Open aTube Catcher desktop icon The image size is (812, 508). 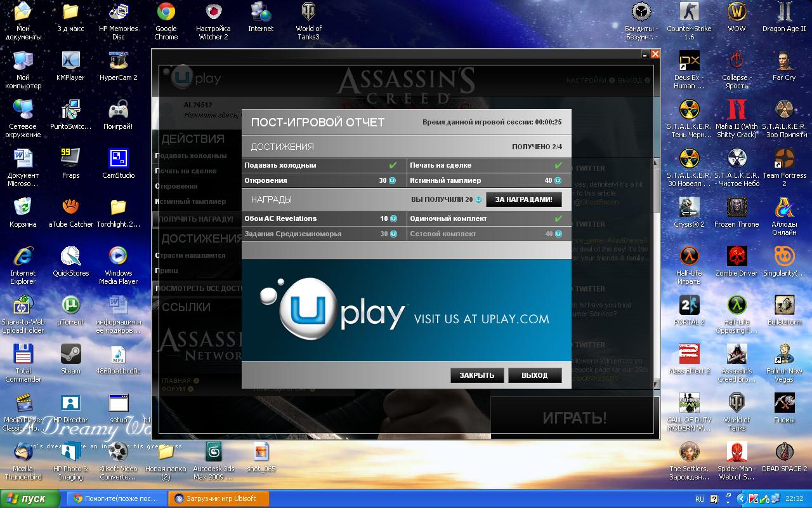70,213
